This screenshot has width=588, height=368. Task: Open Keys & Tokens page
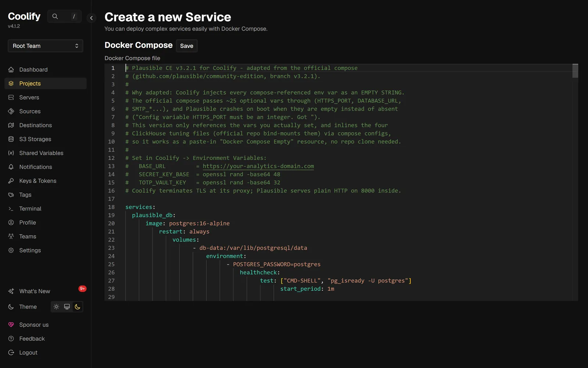(x=46, y=181)
